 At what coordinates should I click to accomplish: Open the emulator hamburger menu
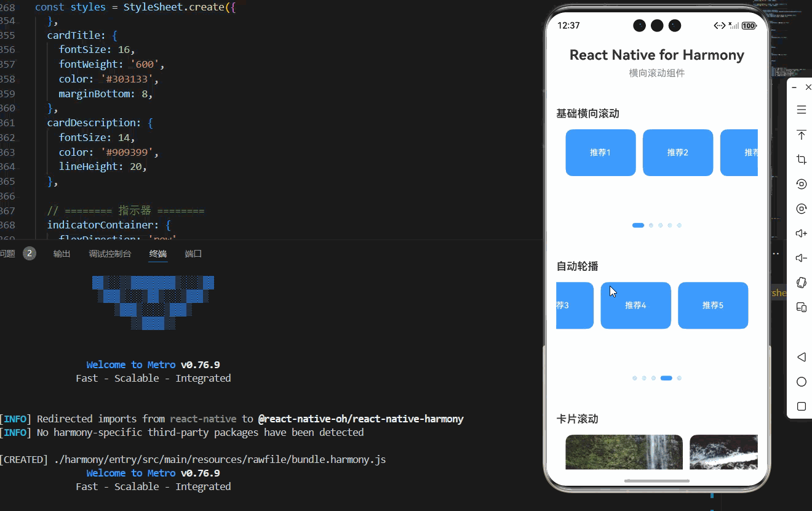801,110
